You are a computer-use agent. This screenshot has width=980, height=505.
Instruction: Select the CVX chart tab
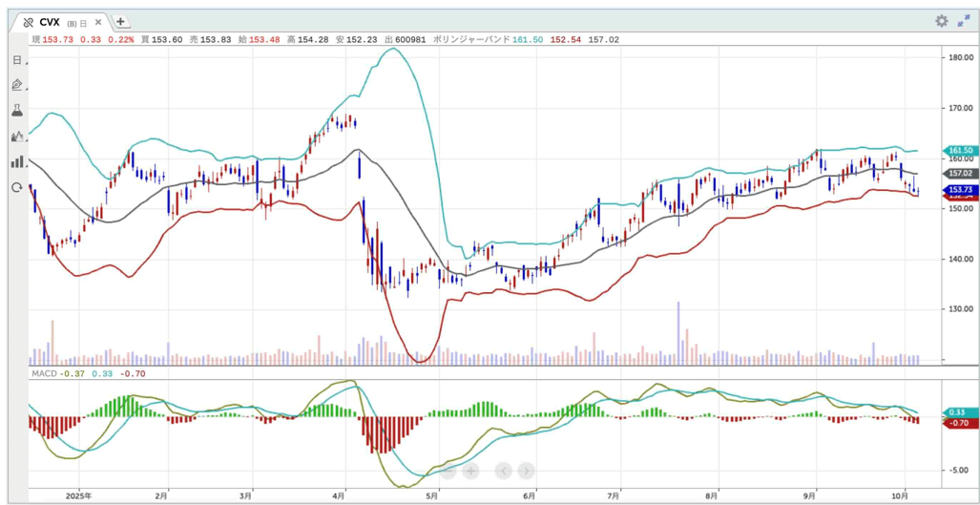pos(51,22)
